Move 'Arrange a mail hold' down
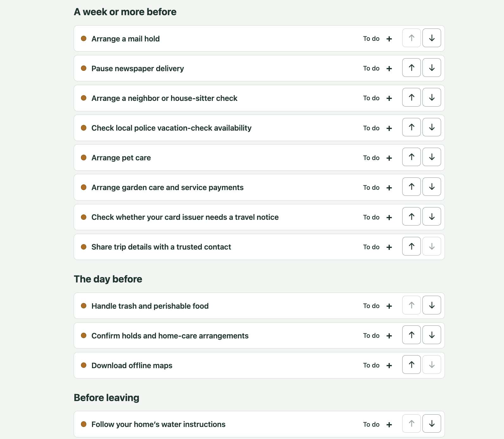This screenshot has width=504, height=439. (x=432, y=38)
